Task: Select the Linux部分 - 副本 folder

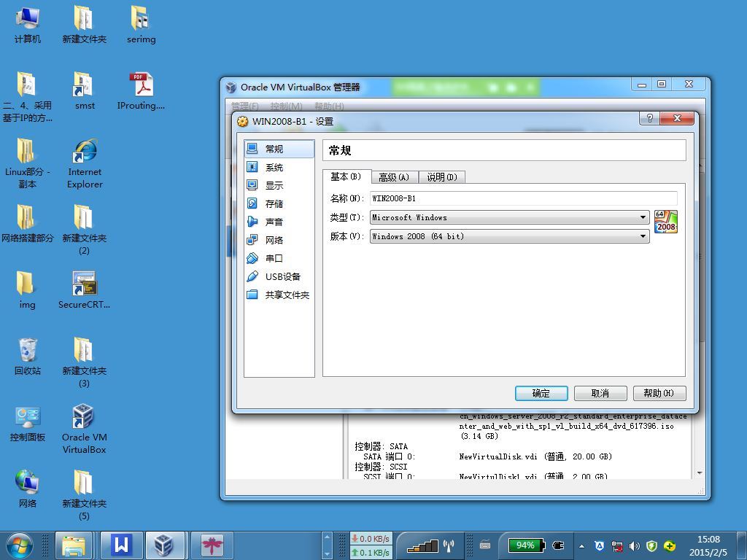Action: [x=27, y=164]
